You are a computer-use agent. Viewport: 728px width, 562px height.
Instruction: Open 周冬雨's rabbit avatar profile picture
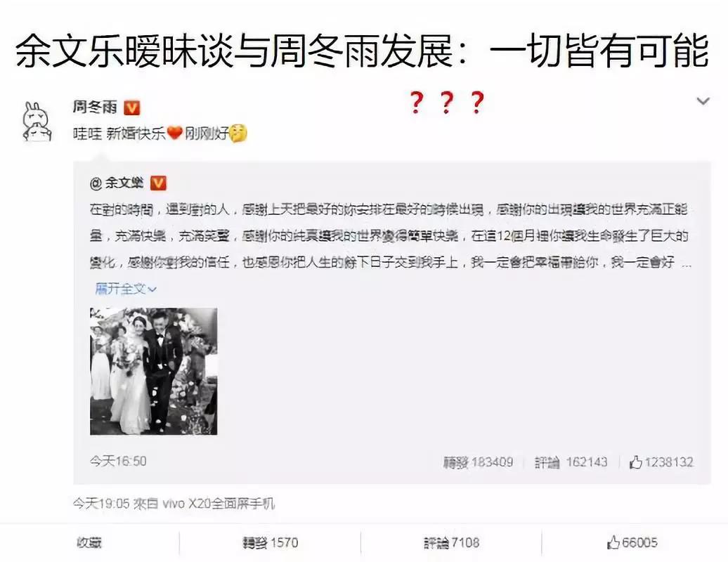coord(37,122)
